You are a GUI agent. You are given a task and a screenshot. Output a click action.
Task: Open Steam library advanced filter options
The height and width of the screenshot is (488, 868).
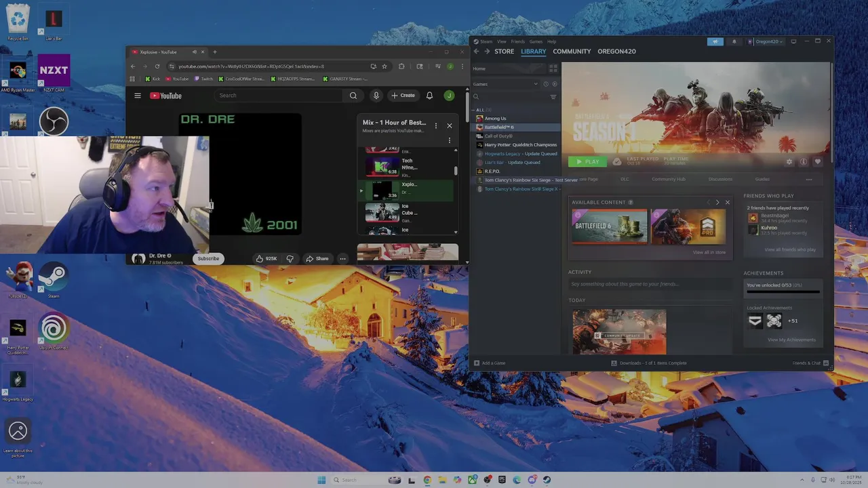click(x=553, y=97)
